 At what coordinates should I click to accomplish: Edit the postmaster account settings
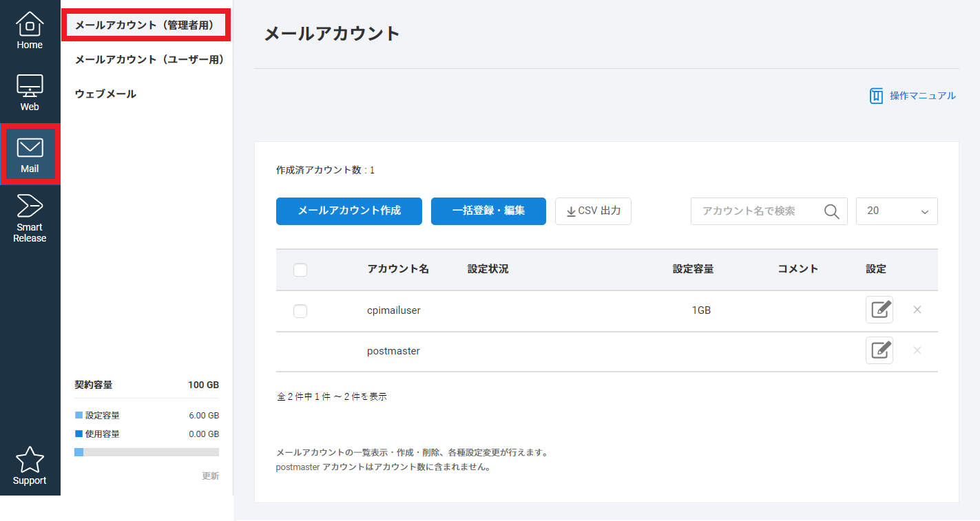coord(879,350)
